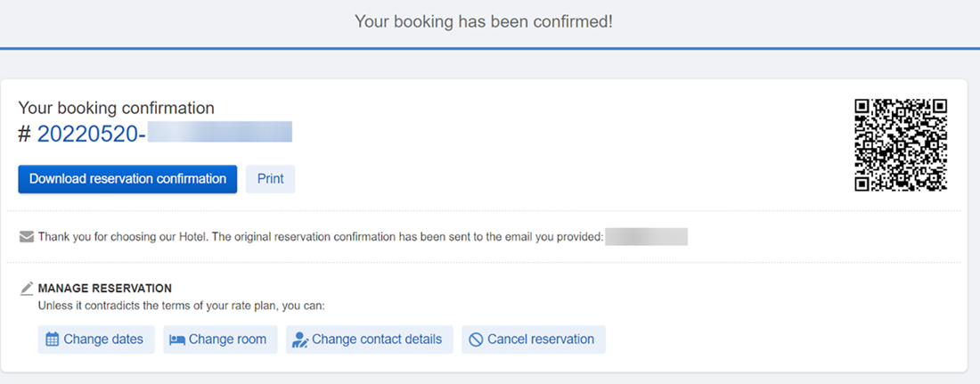Select the Change dates option
The width and height of the screenshot is (980, 384).
point(96,339)
